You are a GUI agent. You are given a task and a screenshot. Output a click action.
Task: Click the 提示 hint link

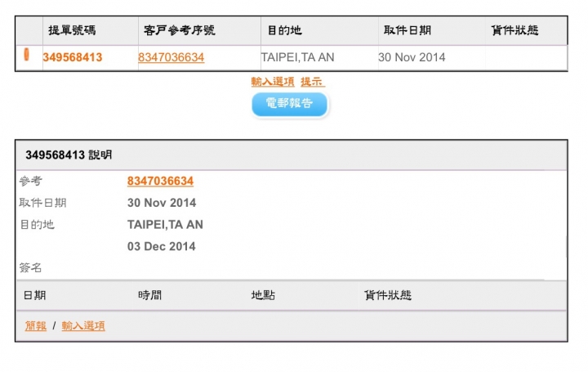[312, 82]
